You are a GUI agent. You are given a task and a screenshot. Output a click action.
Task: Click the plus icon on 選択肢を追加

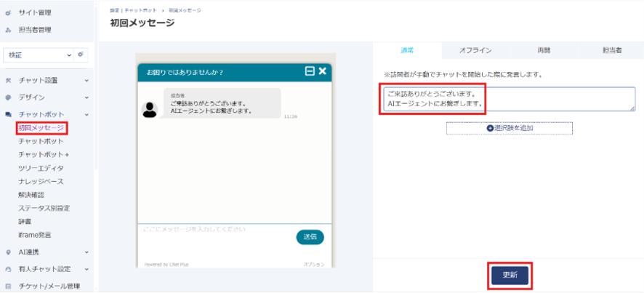(x=490, y=128)
